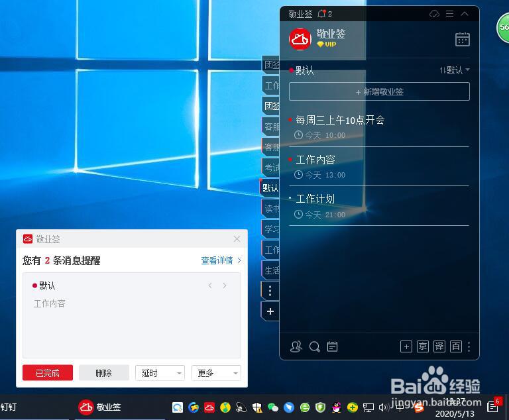
Task: Open the hamburger menu in 敬业签 title bar
Action: pos(449,14)
